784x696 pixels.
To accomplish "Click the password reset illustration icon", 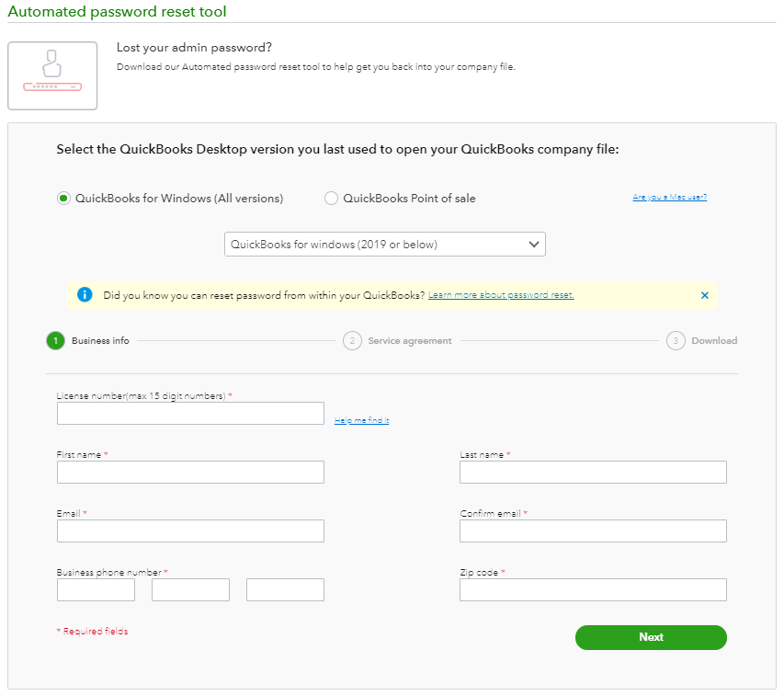I will pyautogui.click(x=52, y=75).
